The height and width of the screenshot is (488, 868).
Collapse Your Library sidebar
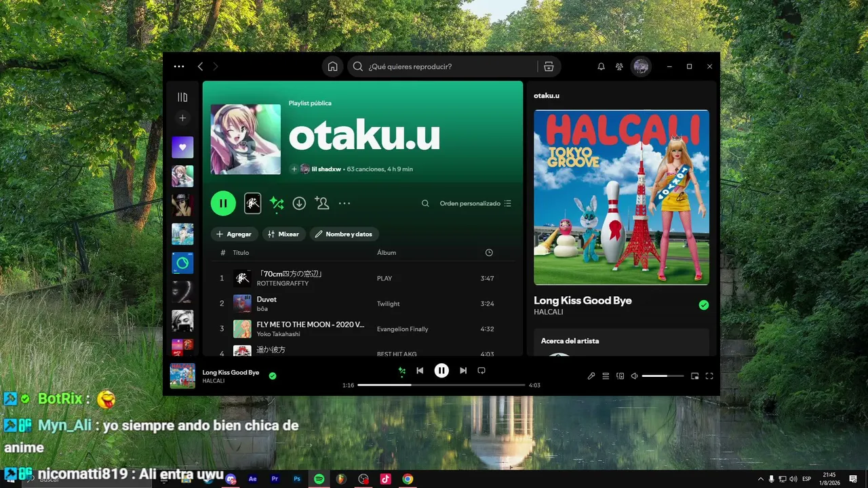(182, 97)
